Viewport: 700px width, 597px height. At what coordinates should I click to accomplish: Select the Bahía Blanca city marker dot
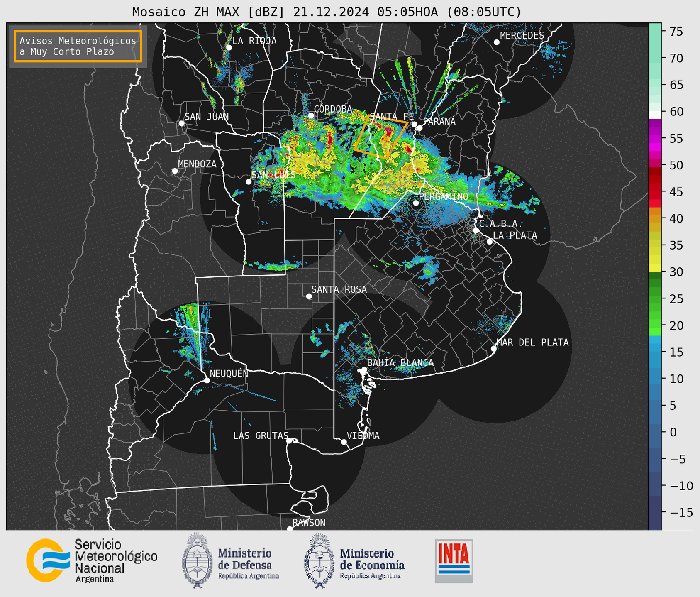click(x=364, y=369)
